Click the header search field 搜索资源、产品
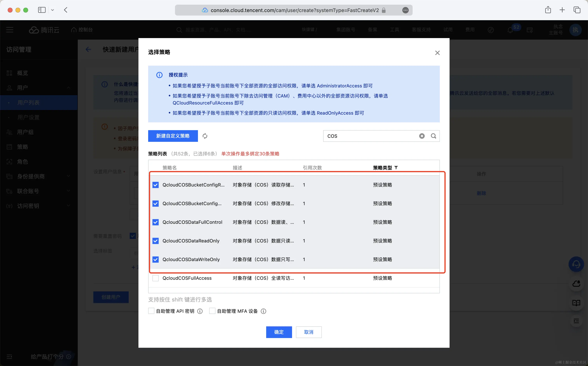 tap(218, 30)
